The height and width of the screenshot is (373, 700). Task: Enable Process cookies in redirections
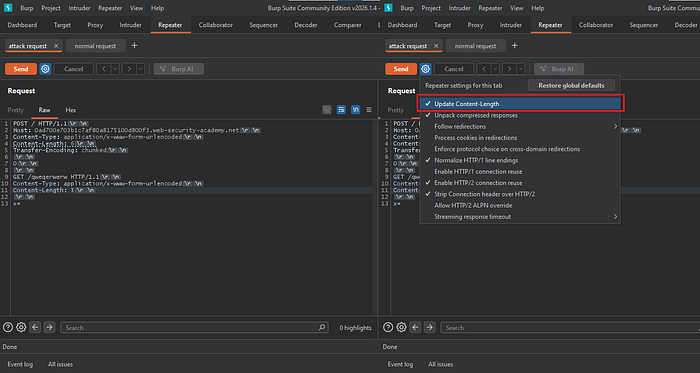[520, 138]
